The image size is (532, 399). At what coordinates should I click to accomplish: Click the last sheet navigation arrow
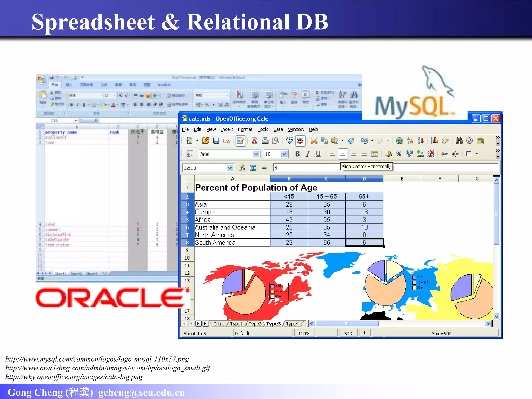(206, 324)
